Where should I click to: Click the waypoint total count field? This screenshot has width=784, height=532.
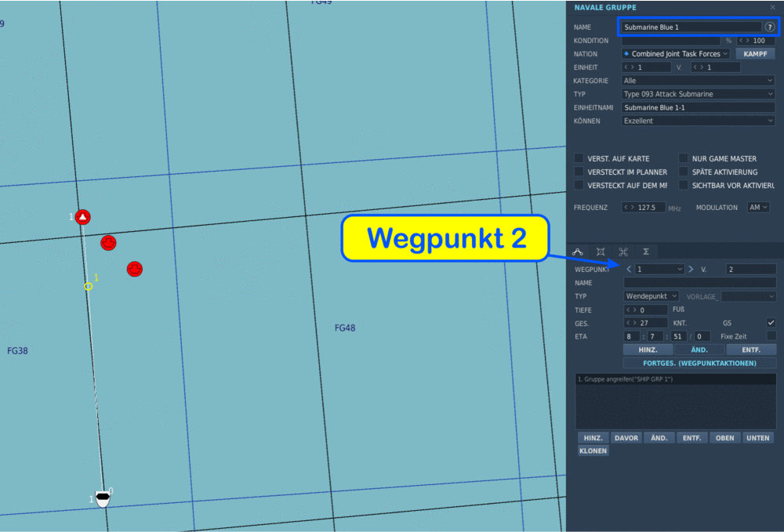click(x=750, y=270)
